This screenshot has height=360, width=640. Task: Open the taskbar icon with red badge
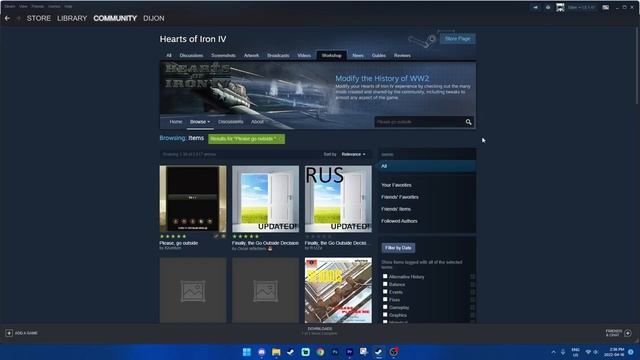click(393, 352)
